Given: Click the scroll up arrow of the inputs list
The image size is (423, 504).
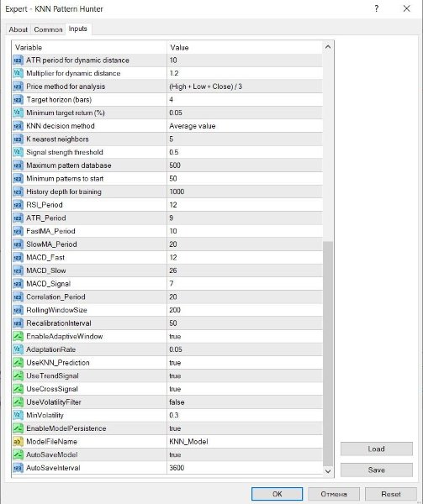Looking at the screenshot, I should point(328,47).
